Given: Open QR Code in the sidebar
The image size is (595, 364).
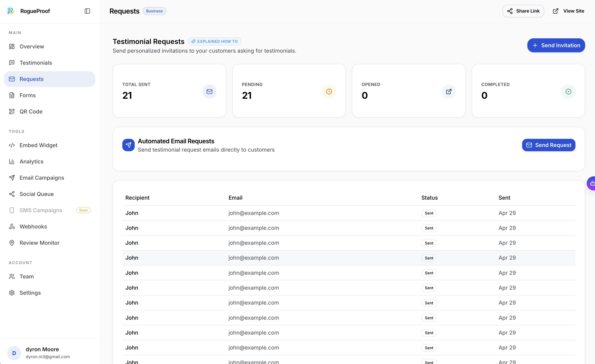Looking at the screenshot, I should [x=49, y=112].
